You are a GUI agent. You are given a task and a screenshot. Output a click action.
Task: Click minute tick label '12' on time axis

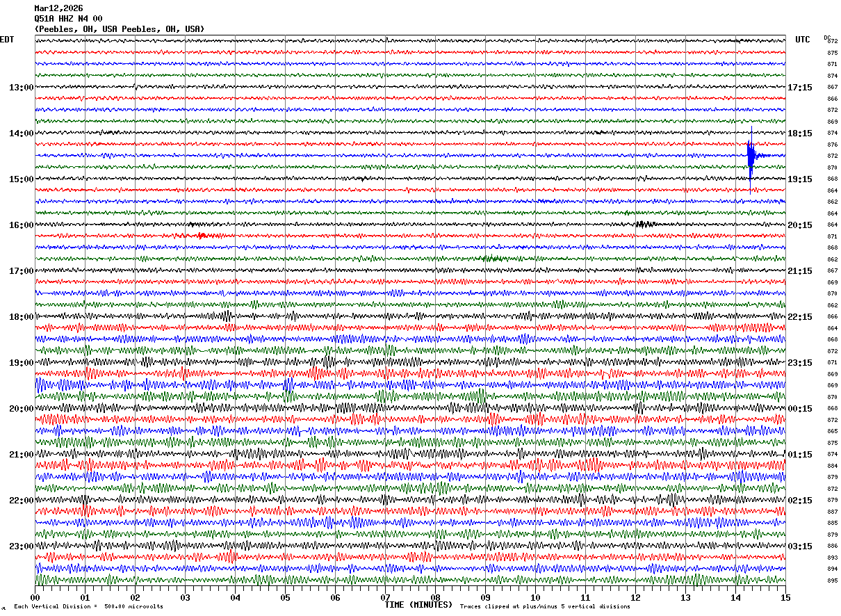(x=636, y=598)
